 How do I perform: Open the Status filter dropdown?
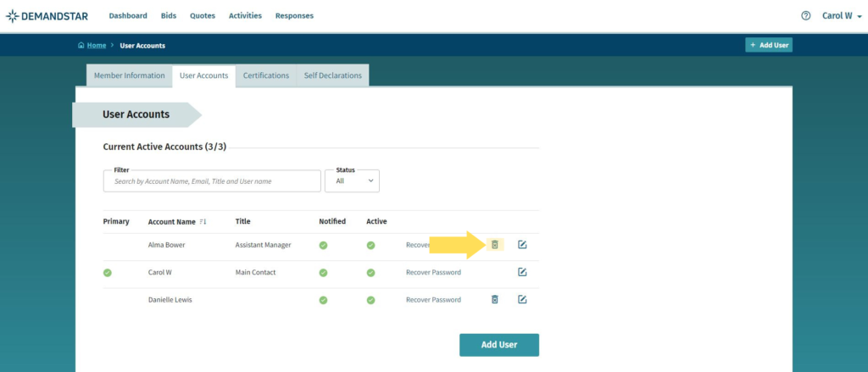(352, 180)
